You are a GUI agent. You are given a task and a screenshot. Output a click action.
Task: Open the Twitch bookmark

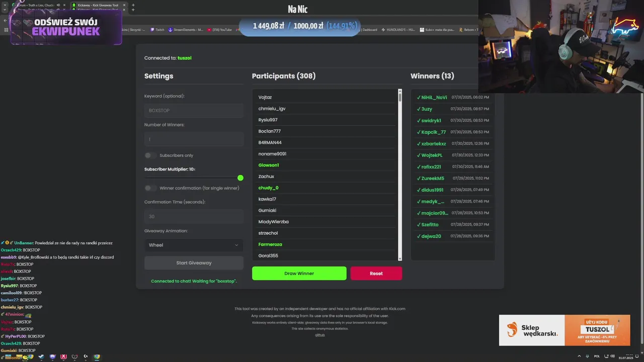coord(157,30)
